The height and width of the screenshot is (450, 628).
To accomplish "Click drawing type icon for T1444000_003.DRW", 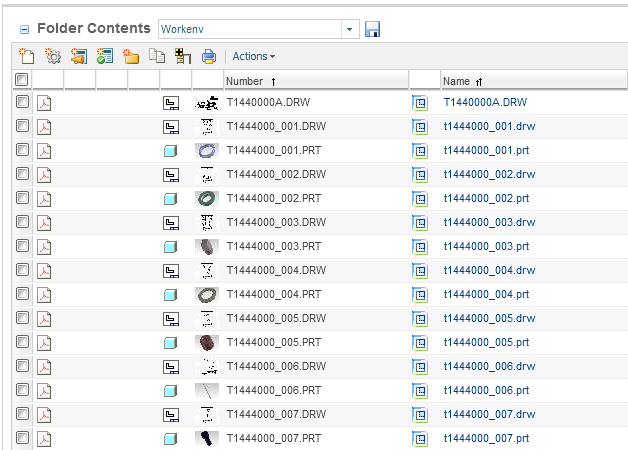I will click(x=171, y=223).
